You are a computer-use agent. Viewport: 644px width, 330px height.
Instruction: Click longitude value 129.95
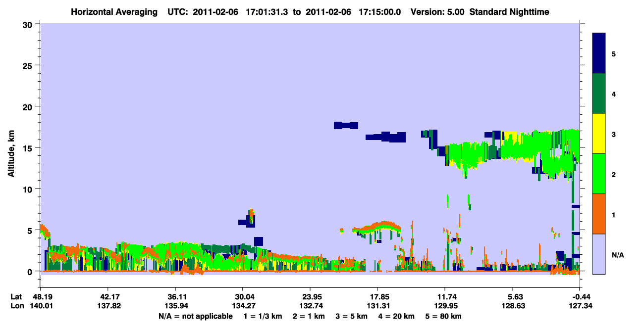pyautogui.click(x=445, y=306)
